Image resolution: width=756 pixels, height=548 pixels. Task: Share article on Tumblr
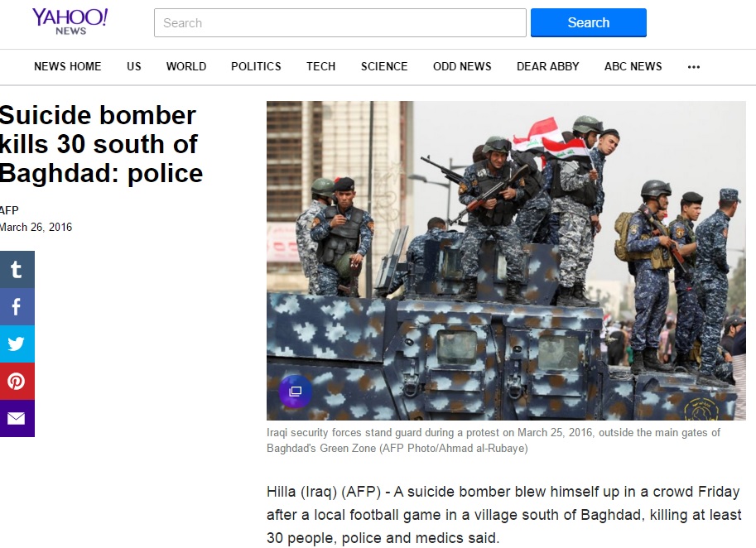[17, 269]
